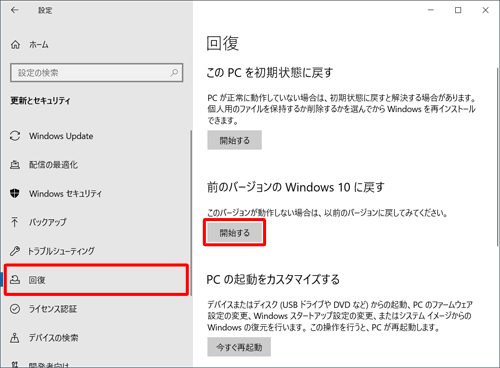The image size is (500, 368).
Task: Click heading この PC を初期状態に戻す
Action: tap(270, 72)
